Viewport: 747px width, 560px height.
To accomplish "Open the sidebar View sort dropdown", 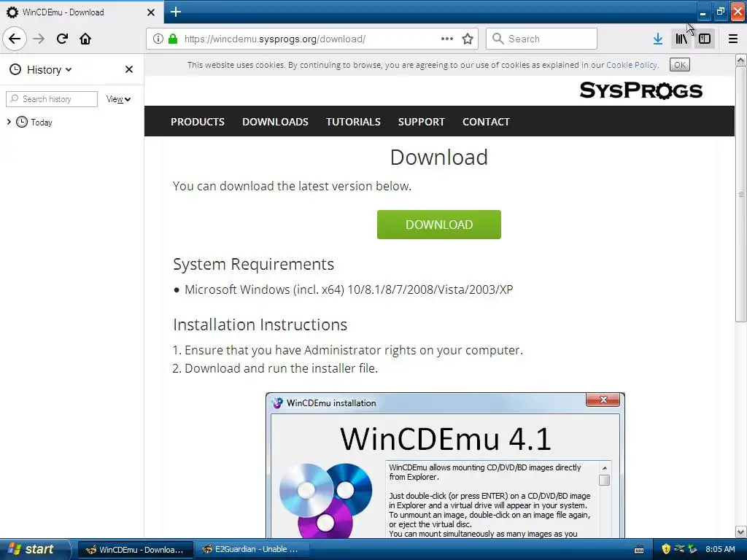I will click(118, 99).
